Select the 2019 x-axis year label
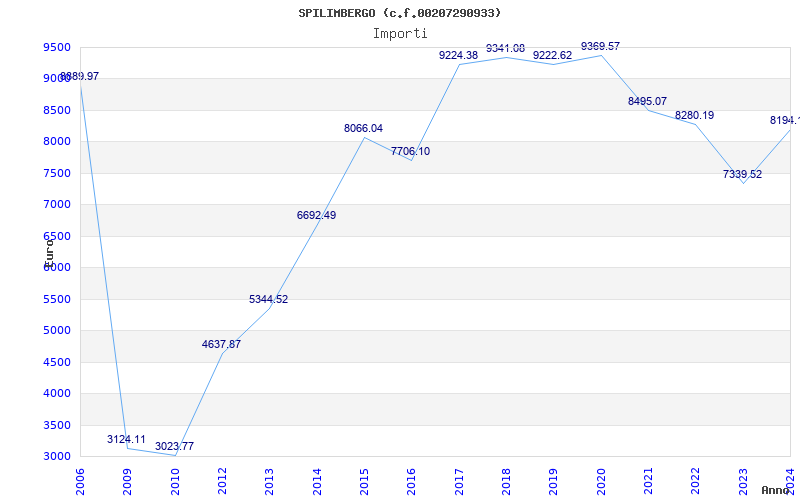The height and width of the screenshot is (500, 800). (554, 482)
